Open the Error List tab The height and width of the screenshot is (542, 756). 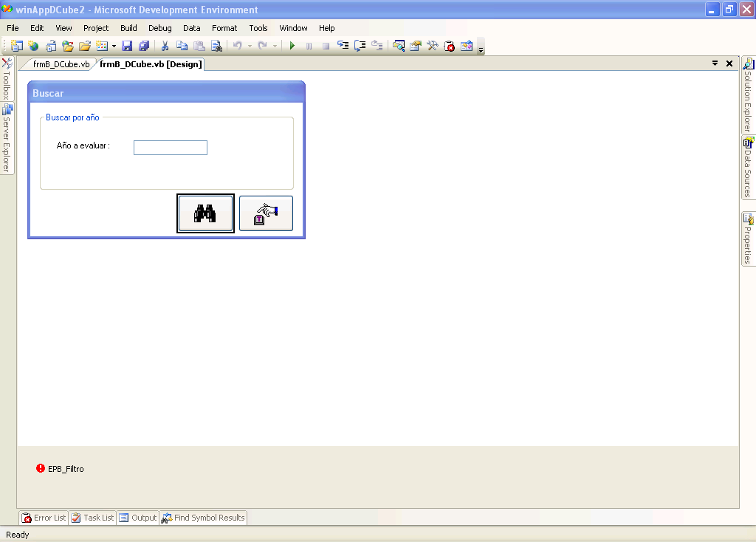point(44,518)
